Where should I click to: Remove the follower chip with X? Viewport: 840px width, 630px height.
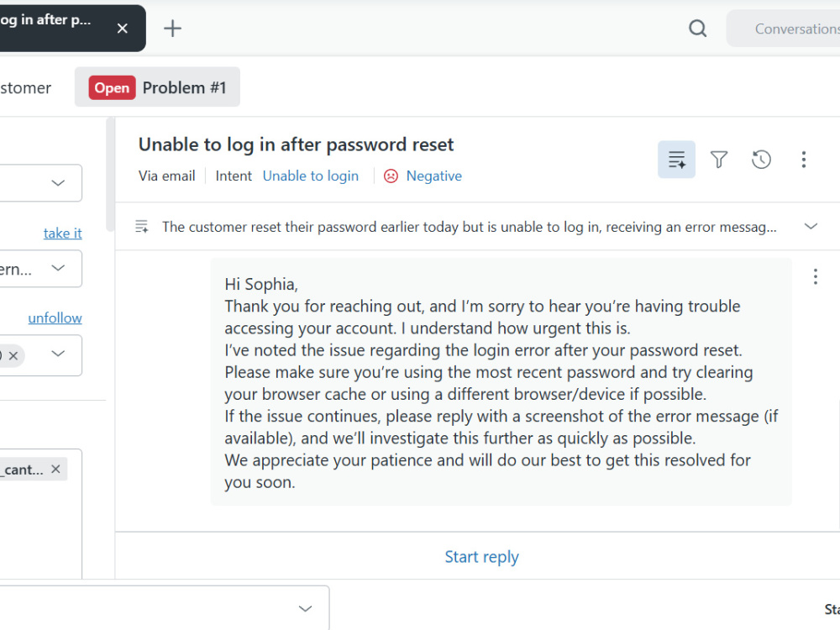coord(13,355)
